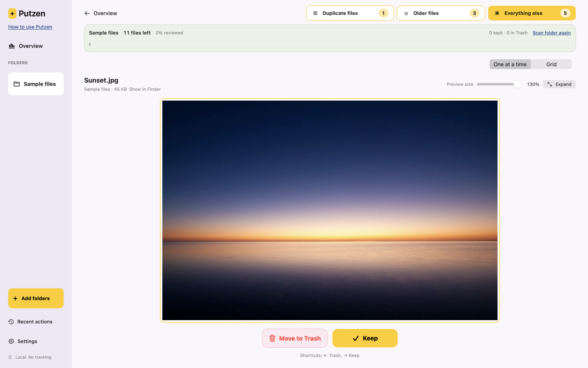Click the Putzen star logo icon
The width and height of the screenshot is (588, 368).
pos(12,13)
